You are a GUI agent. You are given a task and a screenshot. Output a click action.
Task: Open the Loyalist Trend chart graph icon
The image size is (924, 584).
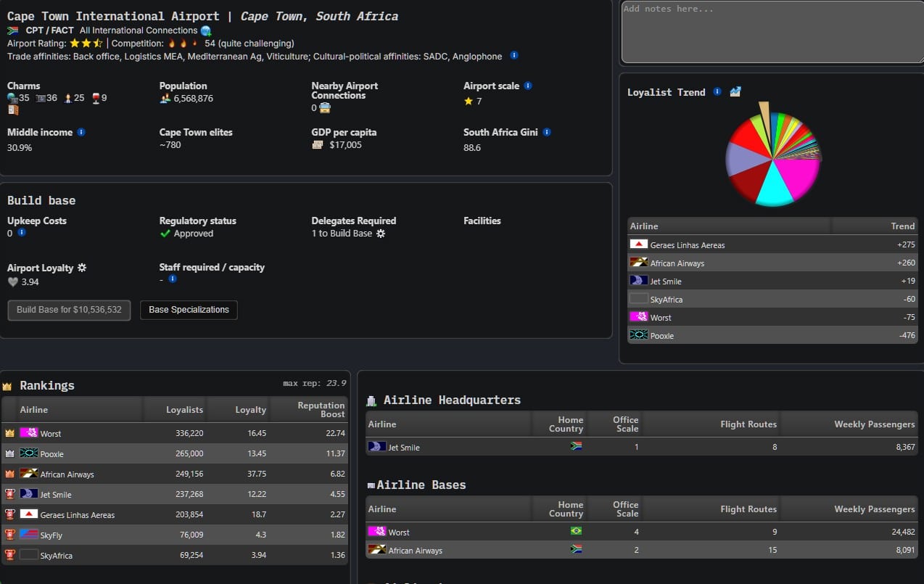pyautogui.click(x=734, y=91)
